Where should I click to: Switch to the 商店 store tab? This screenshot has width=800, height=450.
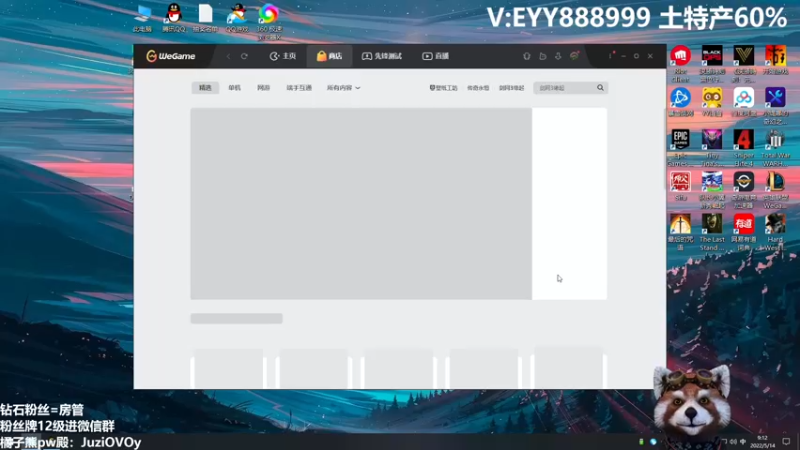coord(330,56)
